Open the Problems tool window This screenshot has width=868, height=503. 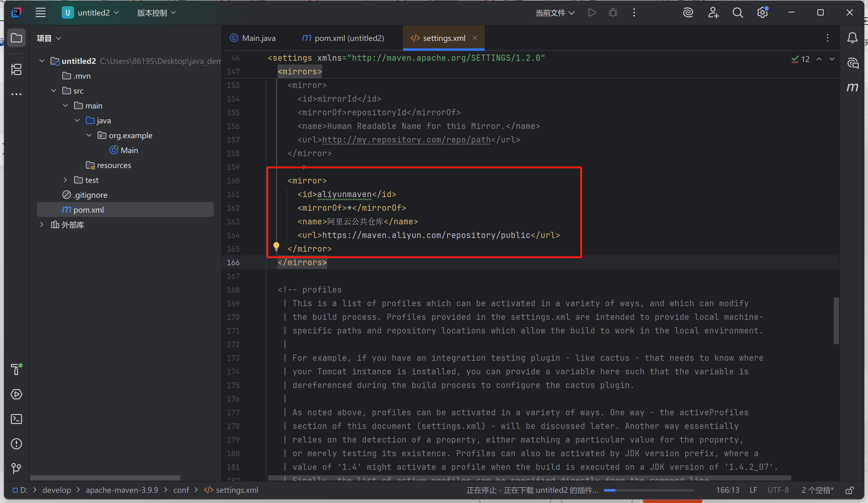(x=16, y=443)
